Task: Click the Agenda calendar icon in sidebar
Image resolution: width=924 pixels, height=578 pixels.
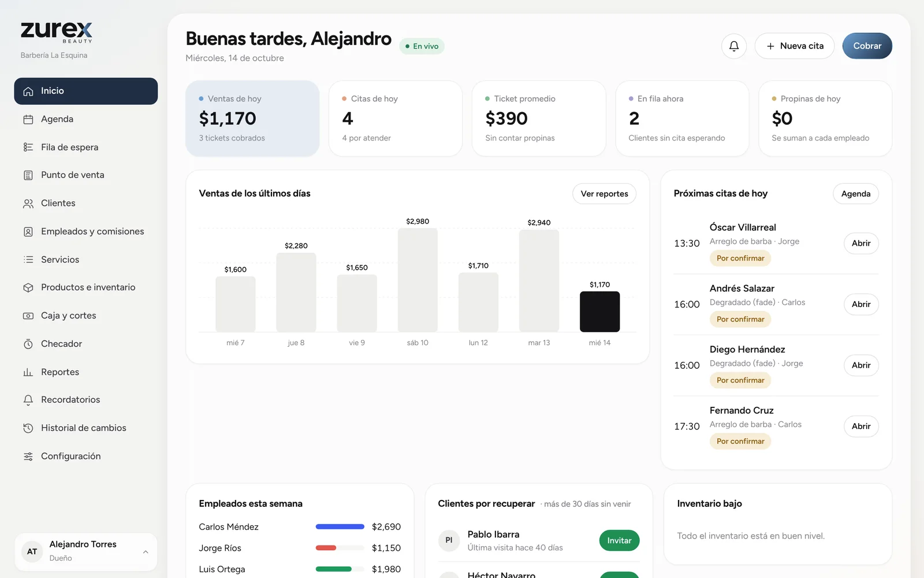Action: point(28,120)
